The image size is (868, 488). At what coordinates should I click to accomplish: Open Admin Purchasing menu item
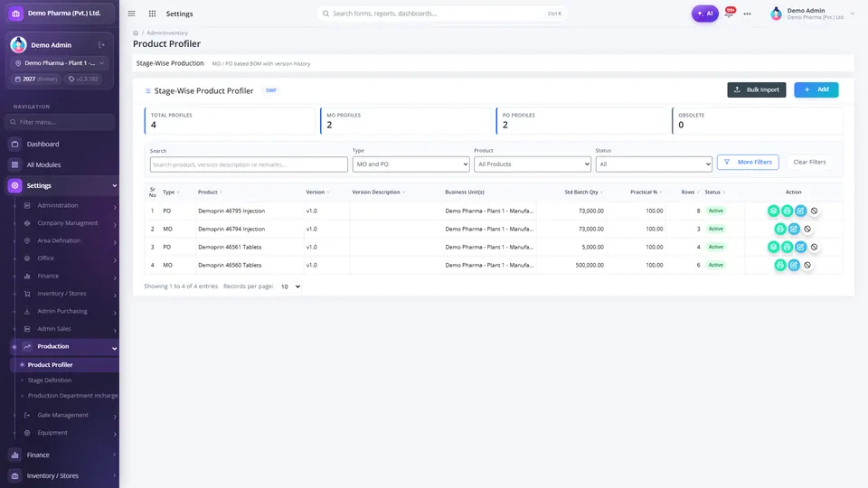70,312
